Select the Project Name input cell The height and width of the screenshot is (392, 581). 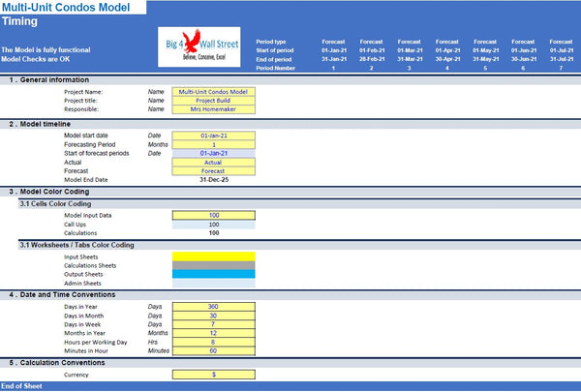pos(213,92)
